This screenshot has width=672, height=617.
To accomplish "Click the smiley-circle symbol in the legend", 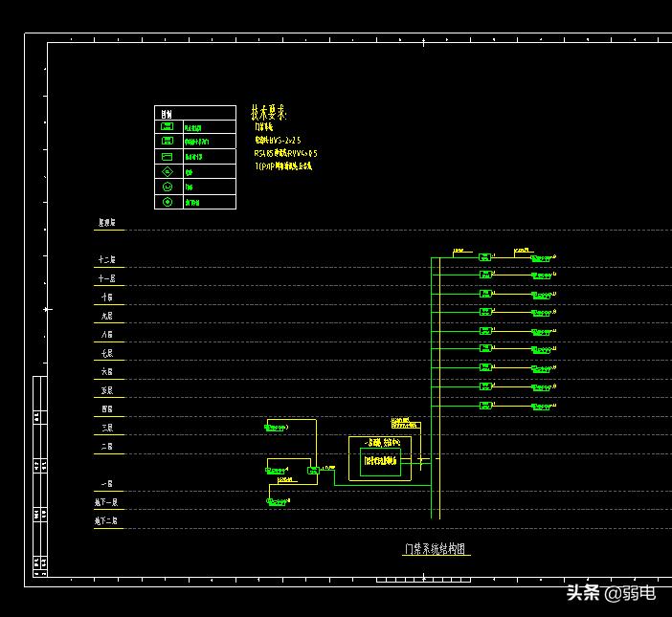I will tap(168, 187).
